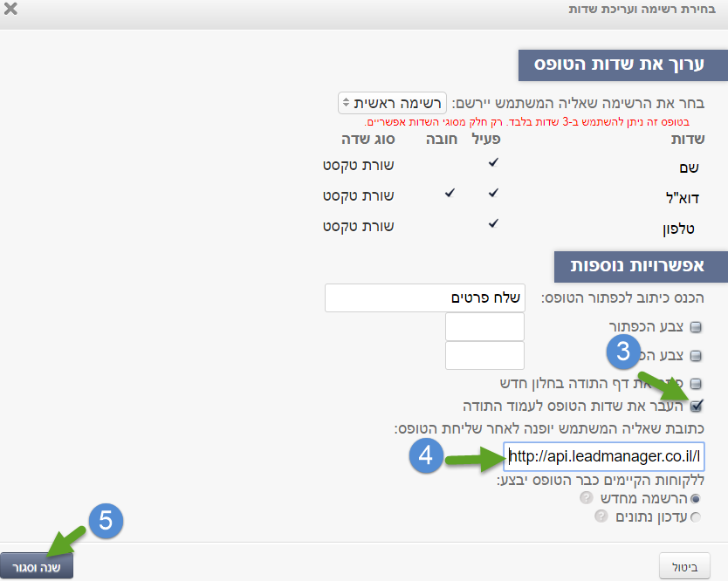Click the help icon beside הרשמה מחדש
Viewport: 728px width, 581px height.
coord(586,497)
